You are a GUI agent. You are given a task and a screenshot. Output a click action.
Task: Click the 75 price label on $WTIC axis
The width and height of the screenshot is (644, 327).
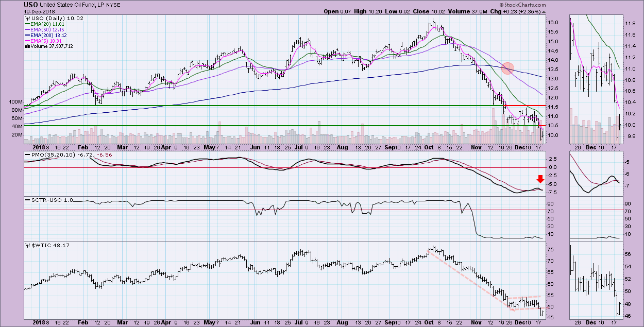click(x=551, y=249)
